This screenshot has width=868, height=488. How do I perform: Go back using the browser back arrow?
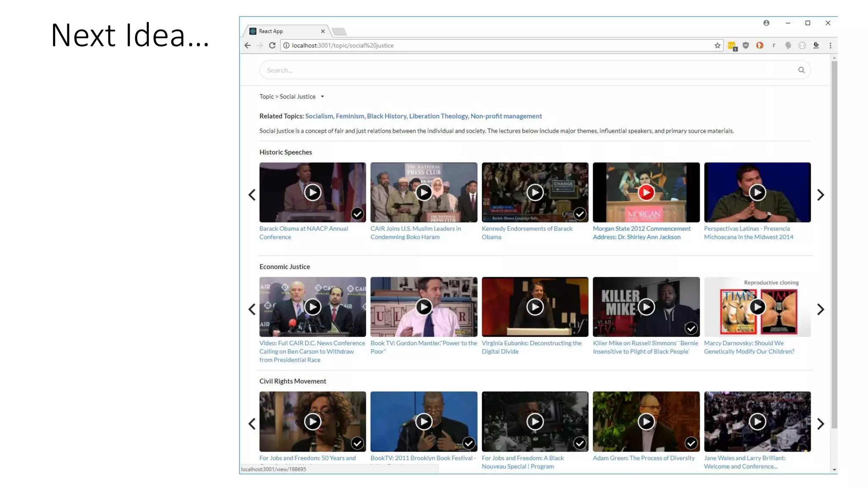pos(248,45)
